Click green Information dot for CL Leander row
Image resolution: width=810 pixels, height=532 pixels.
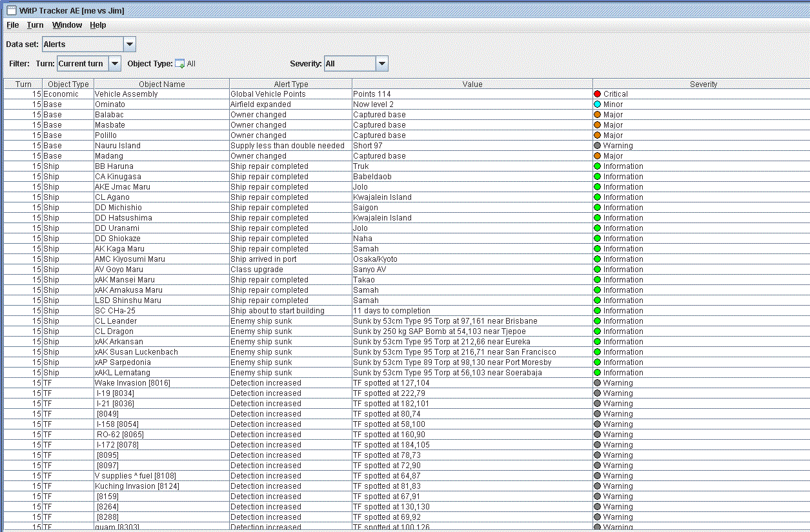597,321
